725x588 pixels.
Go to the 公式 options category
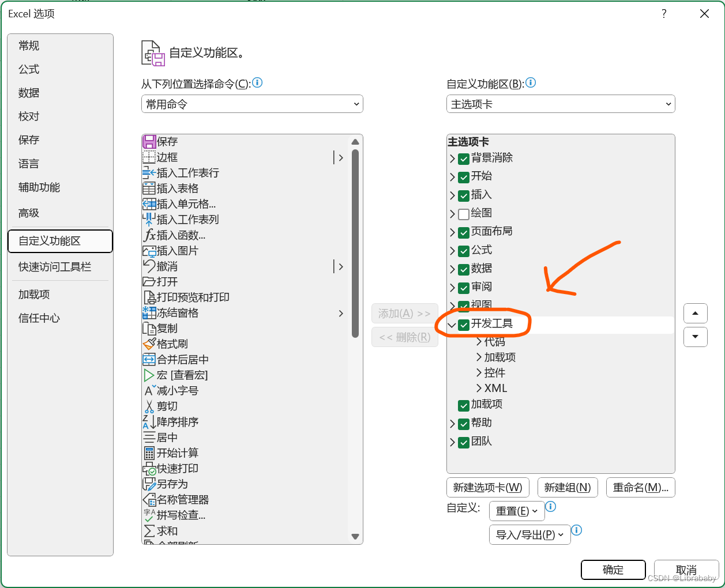[x=60, y=69]
